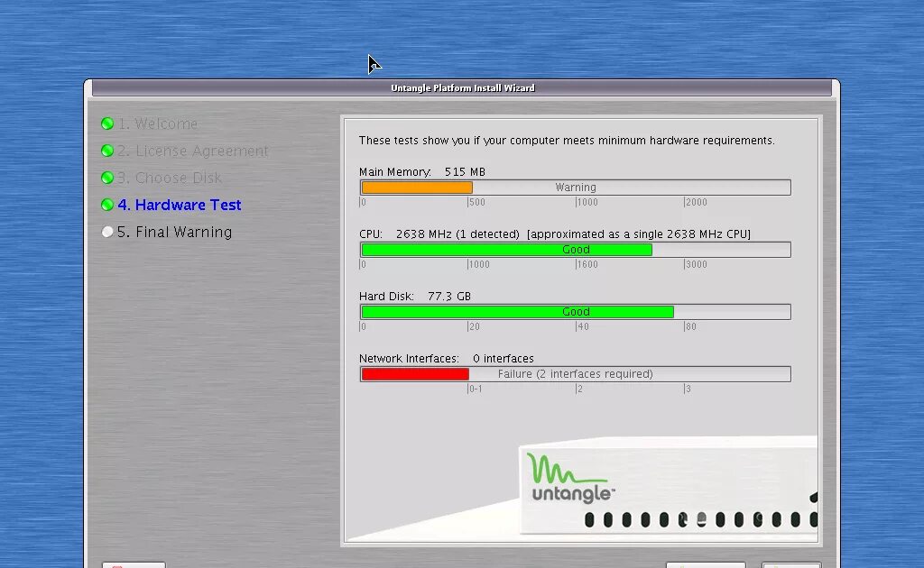Click the 'Hard Disk:' label
The width and height of the screenshot is (924, 568).
[x=386, y=296]
